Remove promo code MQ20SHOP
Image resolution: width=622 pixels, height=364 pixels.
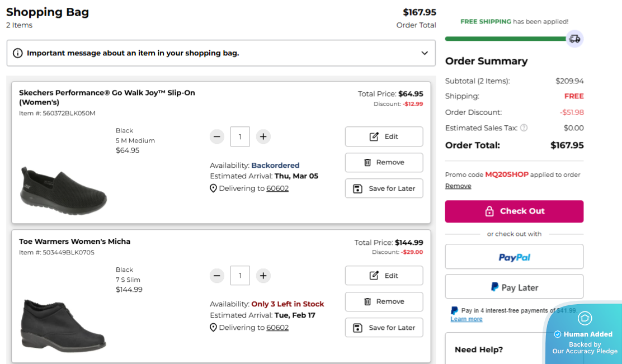458,186
